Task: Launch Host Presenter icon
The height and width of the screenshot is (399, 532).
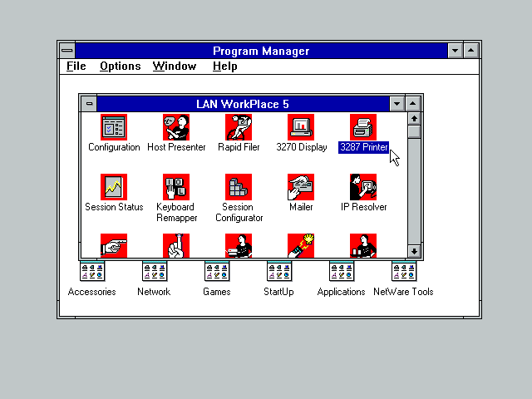Action: 176,127
